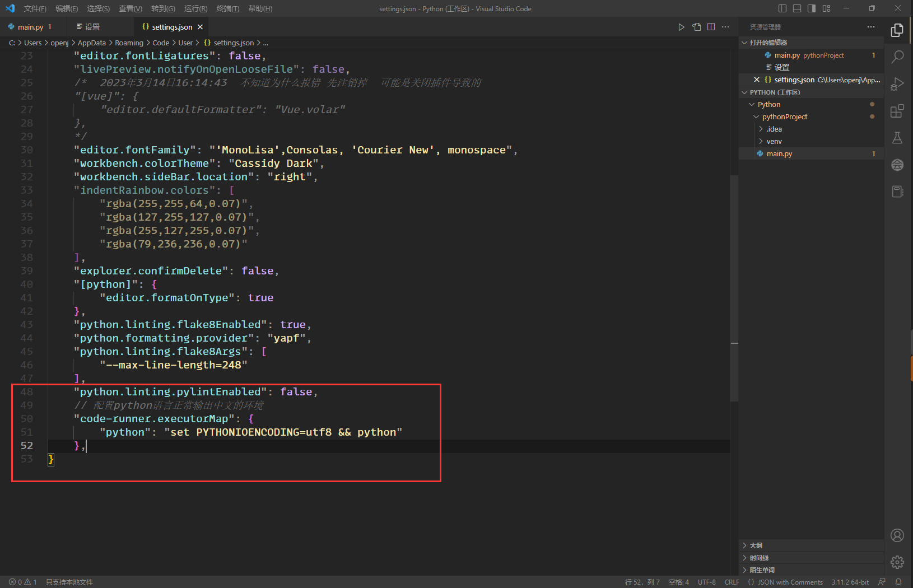Expand the venv folder
The image size is (913, 588).
coord(811,142)
